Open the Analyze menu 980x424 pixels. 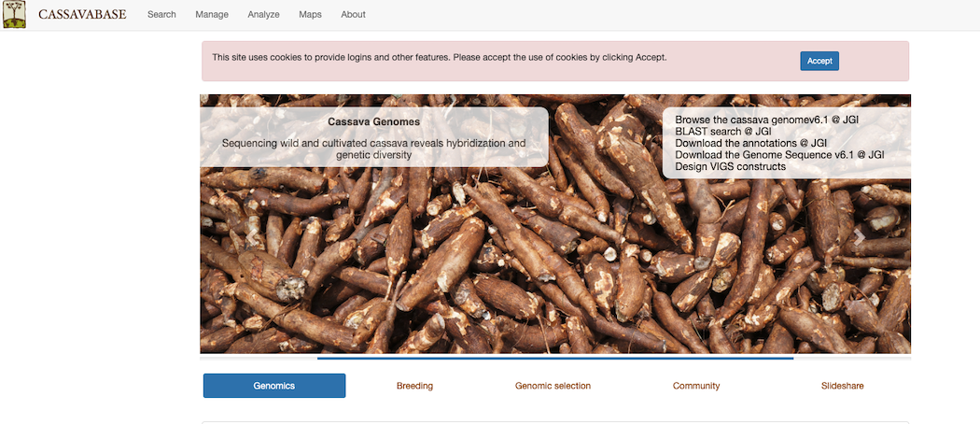tap(264, 14)
